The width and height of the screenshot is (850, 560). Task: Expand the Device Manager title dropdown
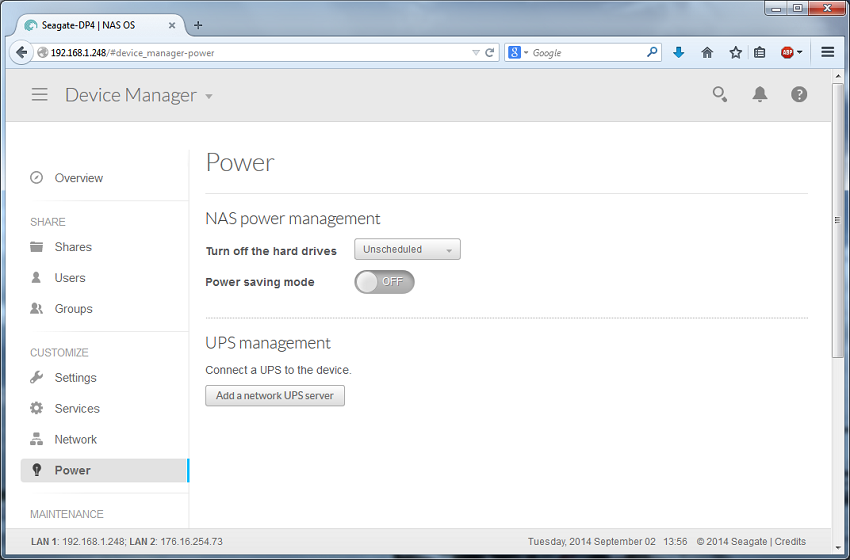[x=209, y=96]
